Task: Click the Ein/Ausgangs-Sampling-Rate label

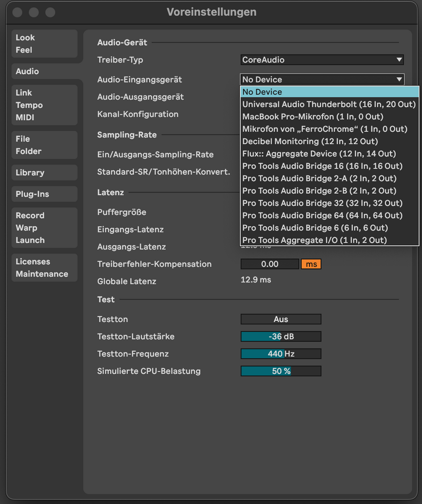Action: pos(155,154)
